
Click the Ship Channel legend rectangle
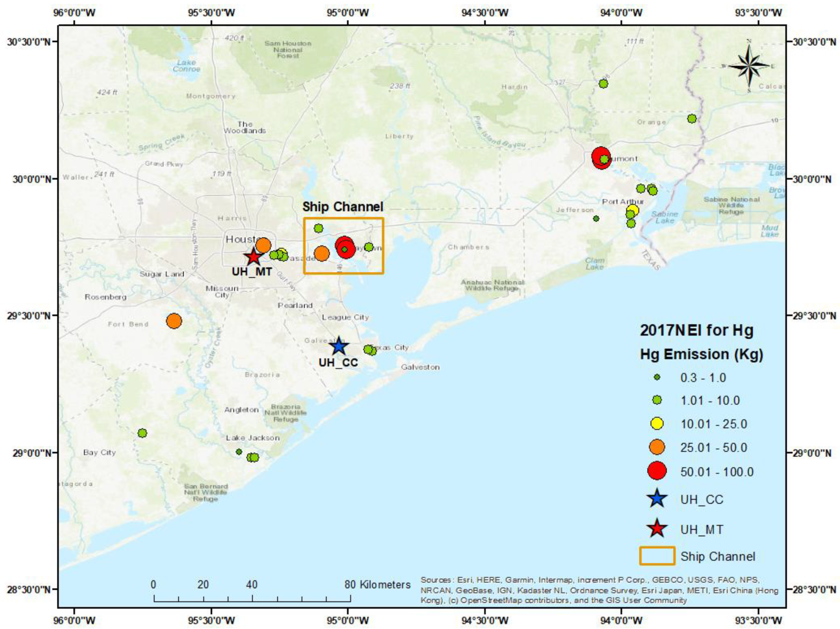click(x=657, y=556)
